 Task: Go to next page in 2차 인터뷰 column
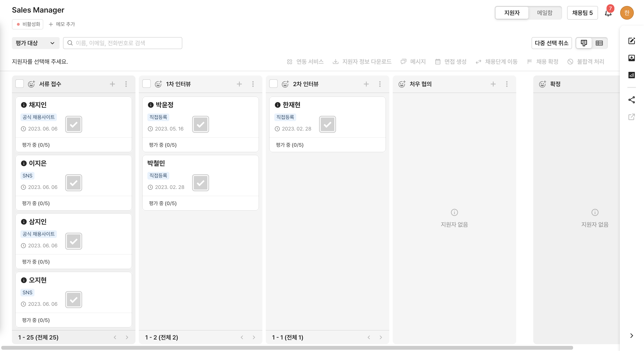coord(381,337)
